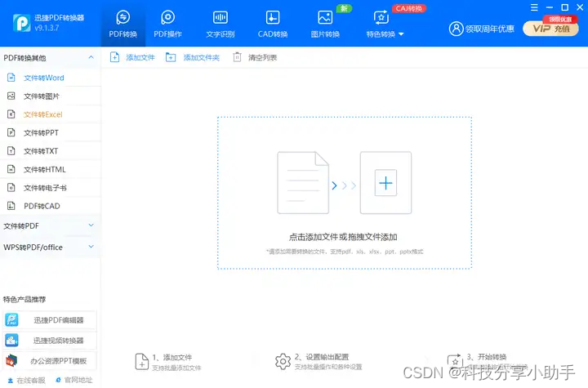
Task: Click the 清空列表 trash icon
Action: 237,57
